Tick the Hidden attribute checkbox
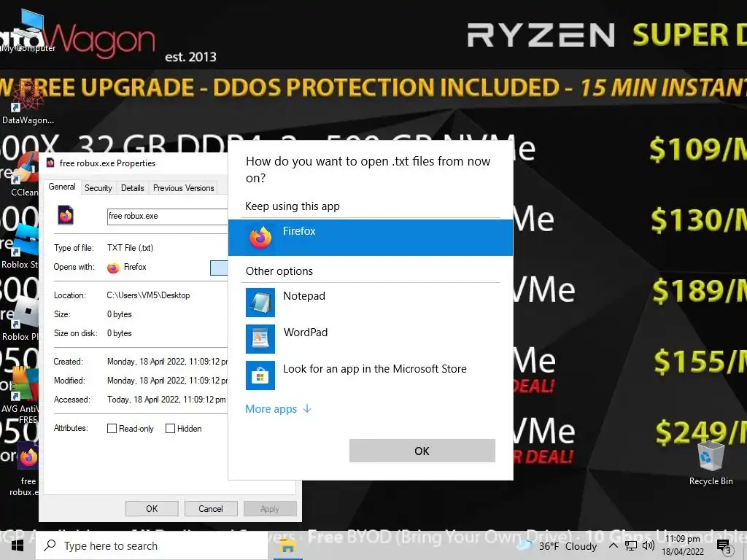 click(170, 429)
